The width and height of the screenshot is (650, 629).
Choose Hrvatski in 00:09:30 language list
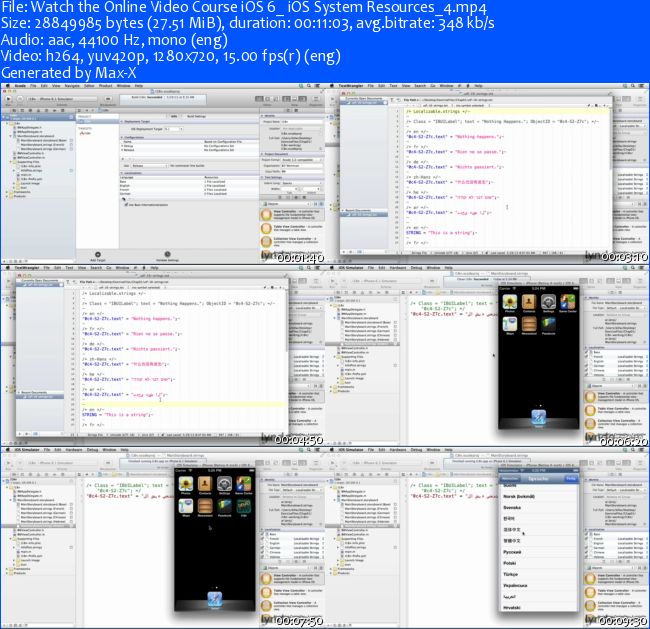[x=538, y=607]
